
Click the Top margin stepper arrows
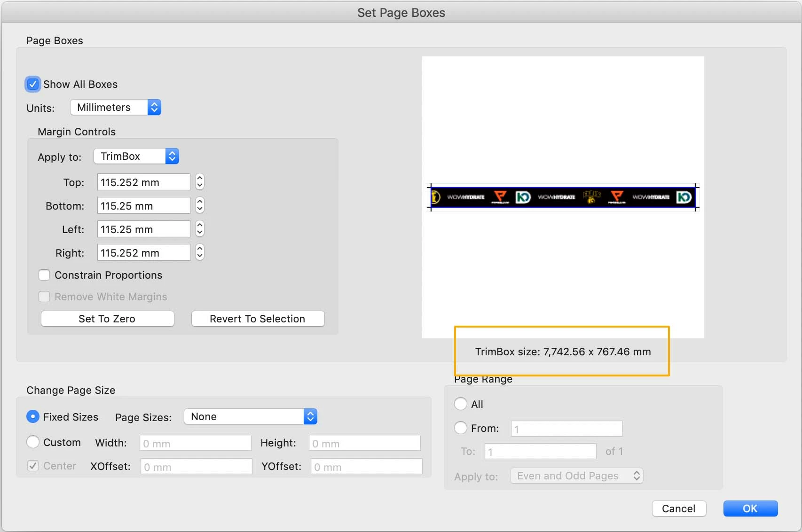point(200,182)
